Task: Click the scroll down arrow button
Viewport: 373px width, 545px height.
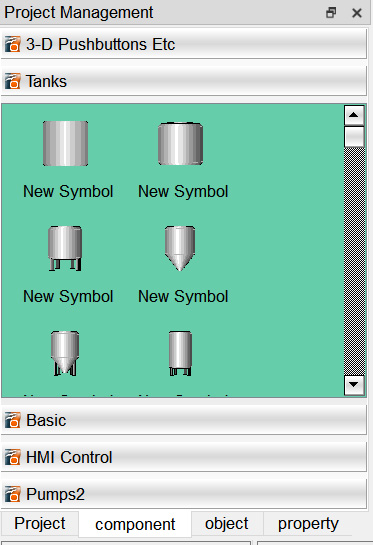Action: (x=354, y=385)
